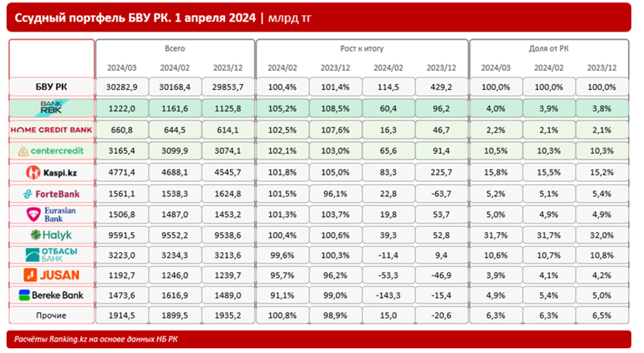Click the -53,3 cell
The width and height of the screenshot is (644, 353).
388,275
